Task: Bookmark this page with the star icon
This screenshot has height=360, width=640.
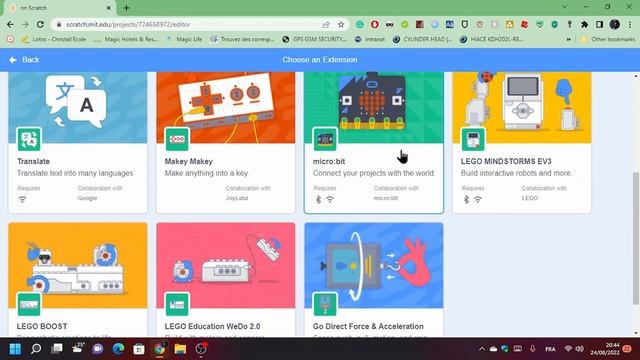Action: 341,24
